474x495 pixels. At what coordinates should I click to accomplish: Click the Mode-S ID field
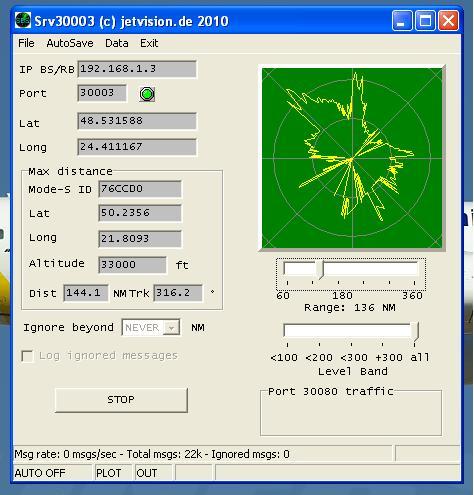(140, 189)
